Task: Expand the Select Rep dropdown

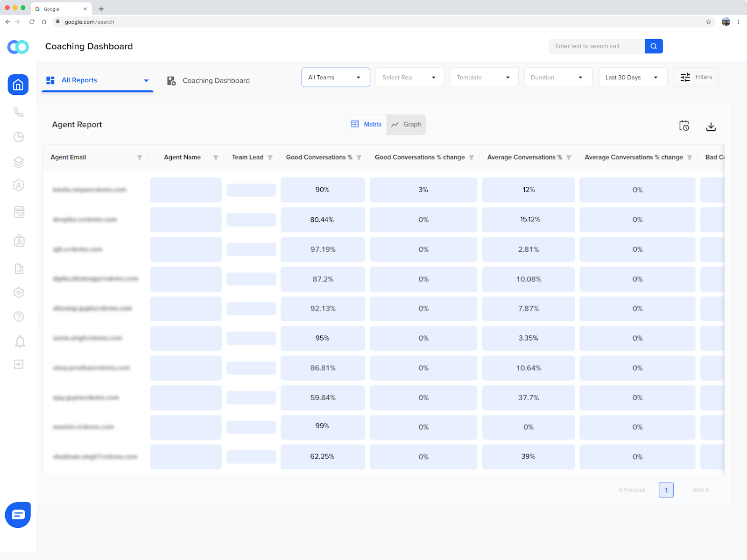Action: click(x=409, y=77)
